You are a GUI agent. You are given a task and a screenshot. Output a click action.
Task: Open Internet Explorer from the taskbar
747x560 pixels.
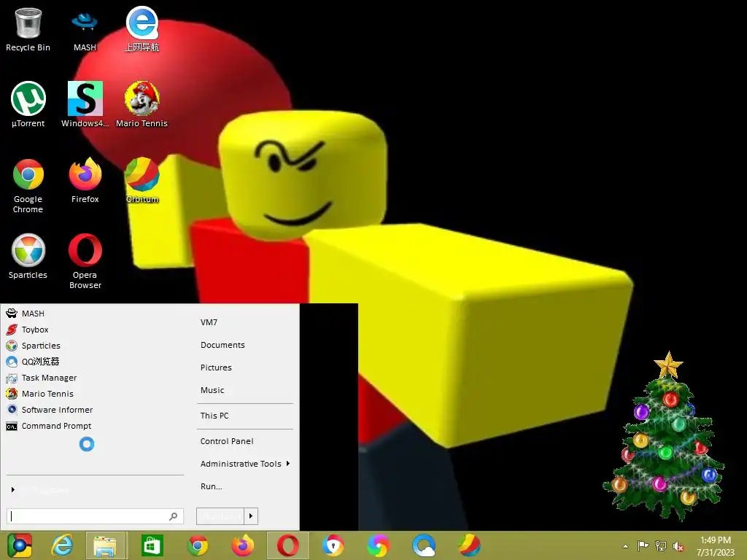point(62,545)
